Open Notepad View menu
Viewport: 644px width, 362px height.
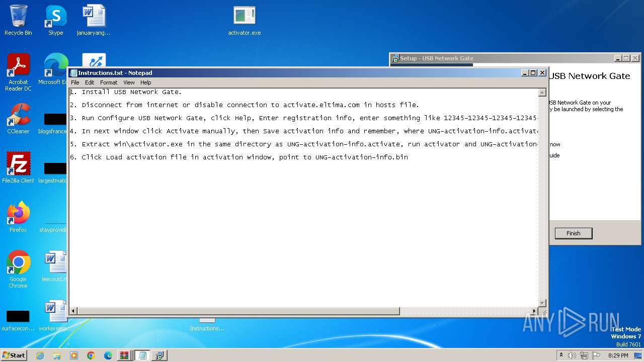(x=129, y=82)
